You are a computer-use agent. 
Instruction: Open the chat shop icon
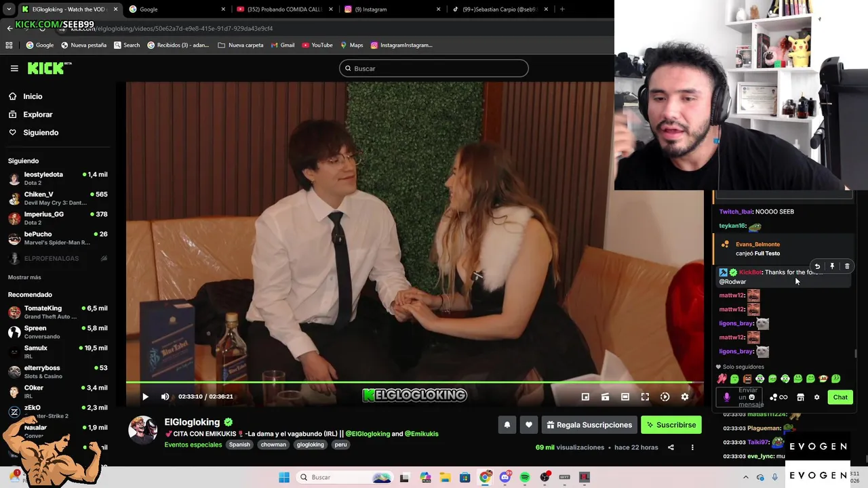click(800, 397)
